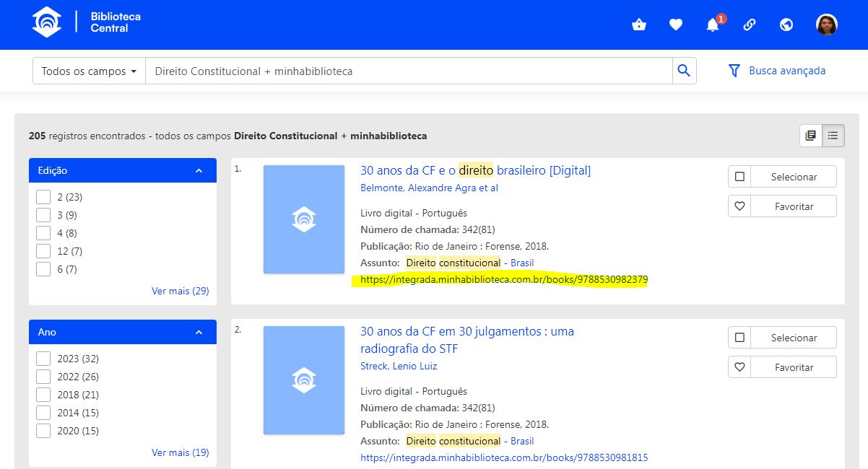Click the Biblioteca Central header text
The image size is (868, 469).
(116, 22)
